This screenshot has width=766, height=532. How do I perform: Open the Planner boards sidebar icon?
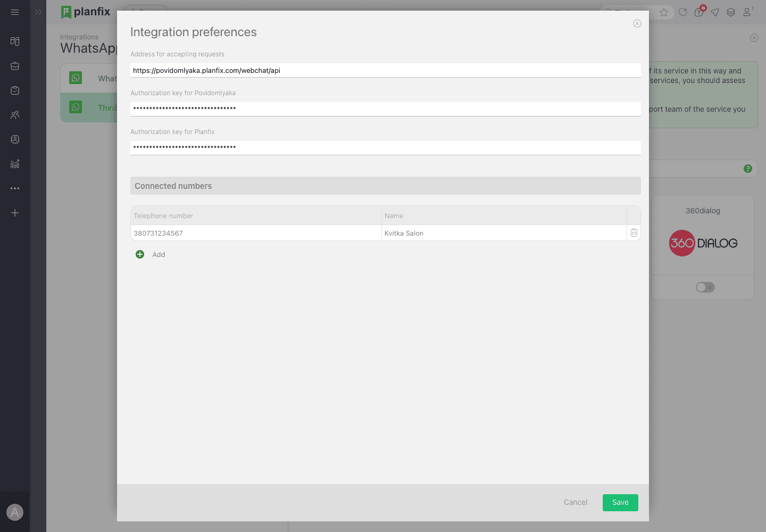tap(15, 41)
